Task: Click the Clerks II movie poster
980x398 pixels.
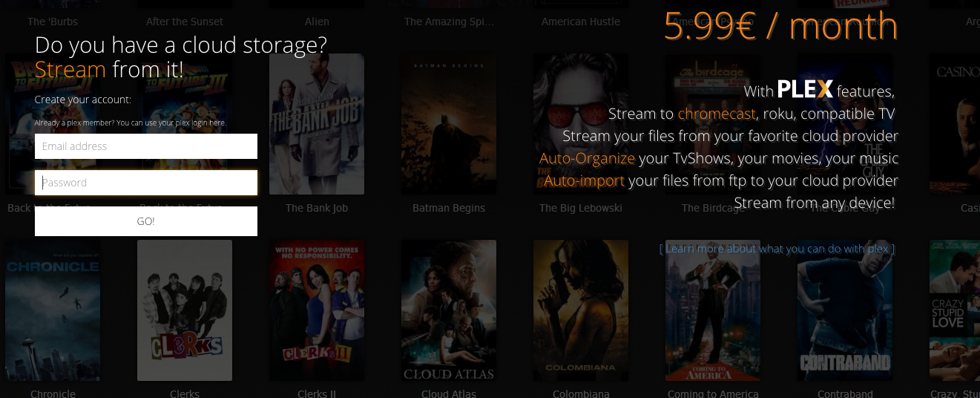Action: pyautogui.click(x=317, y=310)
